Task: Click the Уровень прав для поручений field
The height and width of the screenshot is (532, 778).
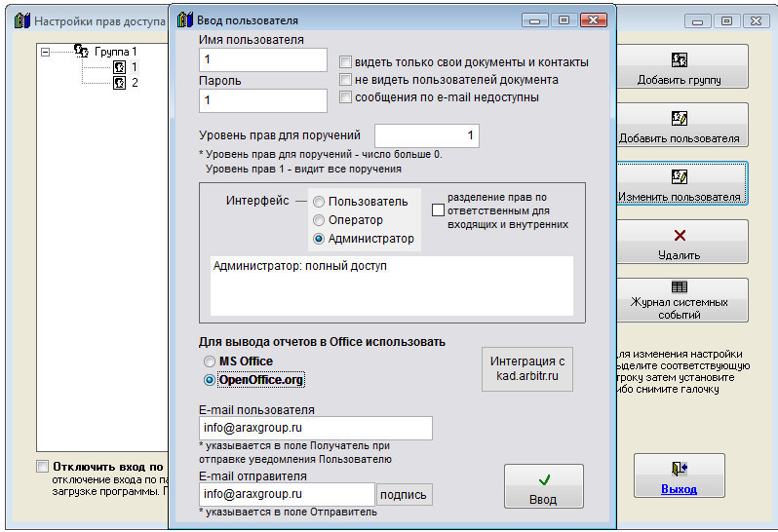Action: point(427,135)
